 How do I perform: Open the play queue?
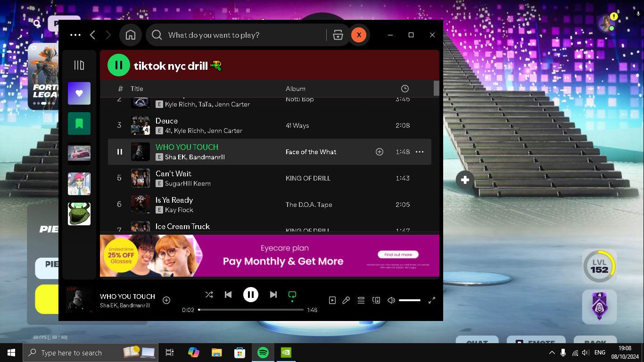pyautogui.click(x=361, y=300)
